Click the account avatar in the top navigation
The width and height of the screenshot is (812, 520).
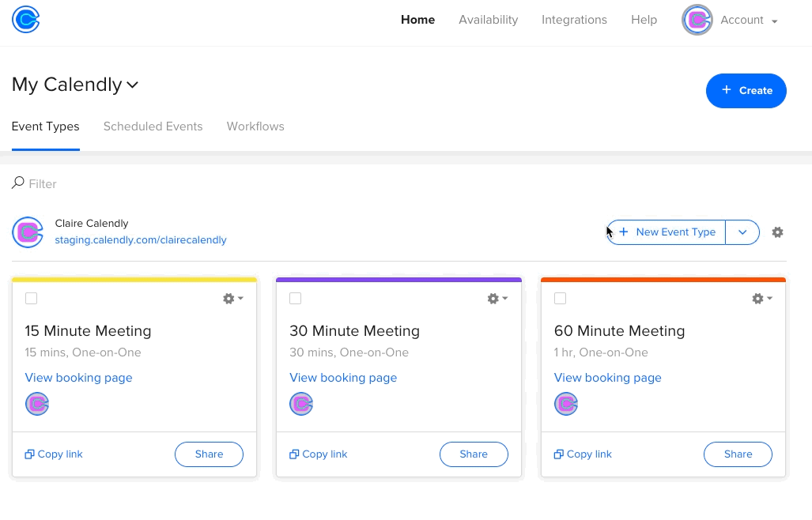697,21
